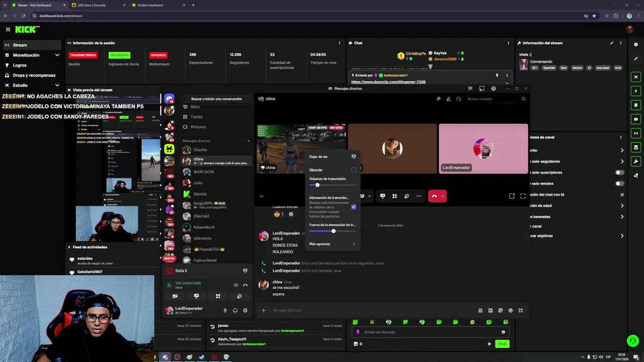
Task: Click Enviar un mensaje chat input
Action: [x=430, y=332]
